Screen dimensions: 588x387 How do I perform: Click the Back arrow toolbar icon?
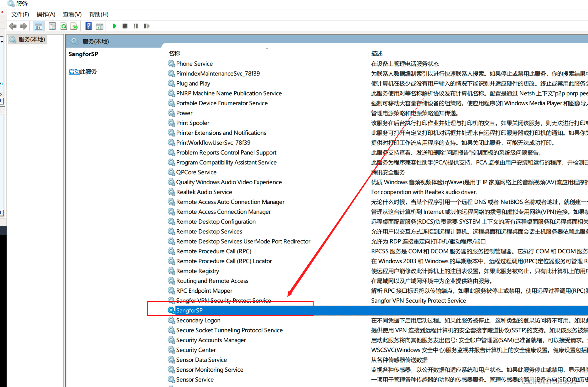(x=13, y=26)
